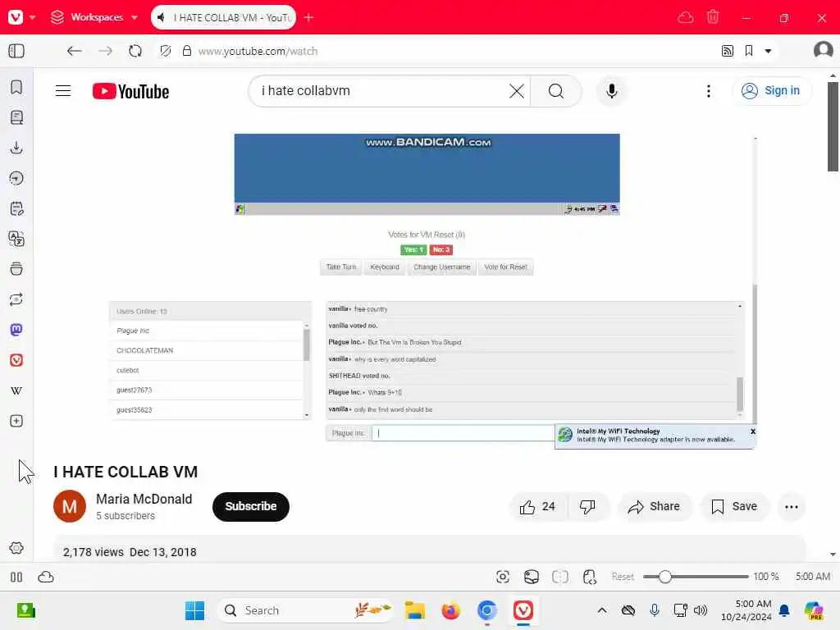Viewport: 840px width, 630px height.
Task: Open the Wikipedia web panel
Action: (x=16, y=390)
